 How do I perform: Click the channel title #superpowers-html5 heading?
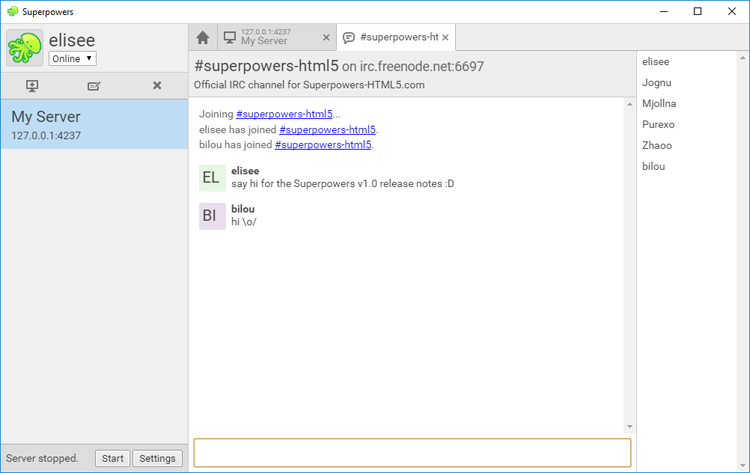pyautogui.click(x=266, y=66)
